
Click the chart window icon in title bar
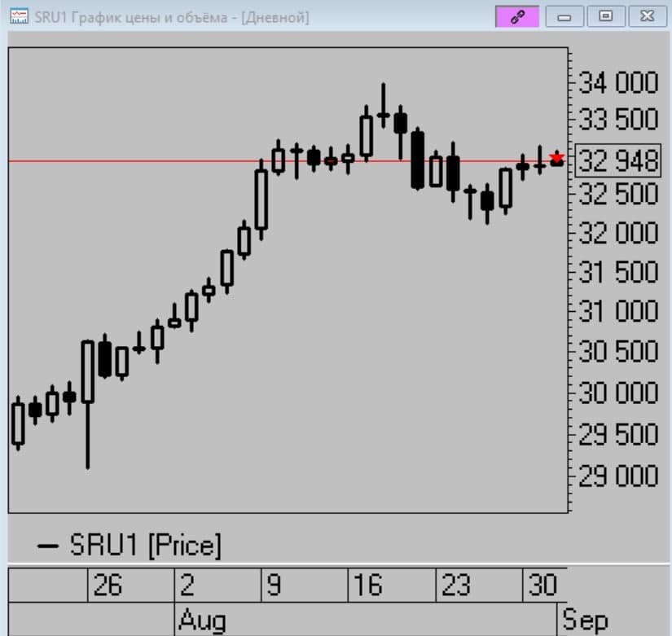coord(20,16)
